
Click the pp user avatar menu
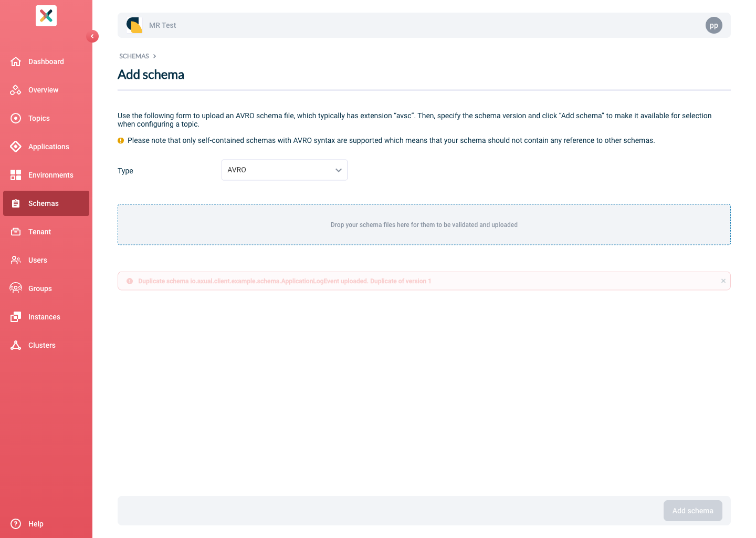[x=713, y=25]
